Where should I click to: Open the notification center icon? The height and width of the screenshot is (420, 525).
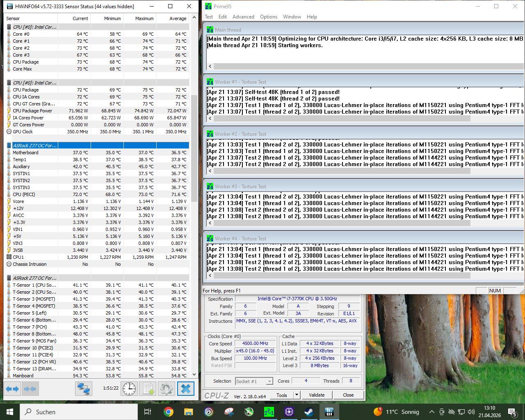point(512,412)
